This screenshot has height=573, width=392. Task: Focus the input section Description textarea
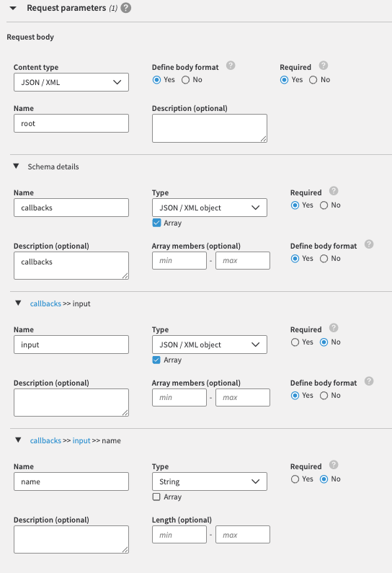pos(71,403)
